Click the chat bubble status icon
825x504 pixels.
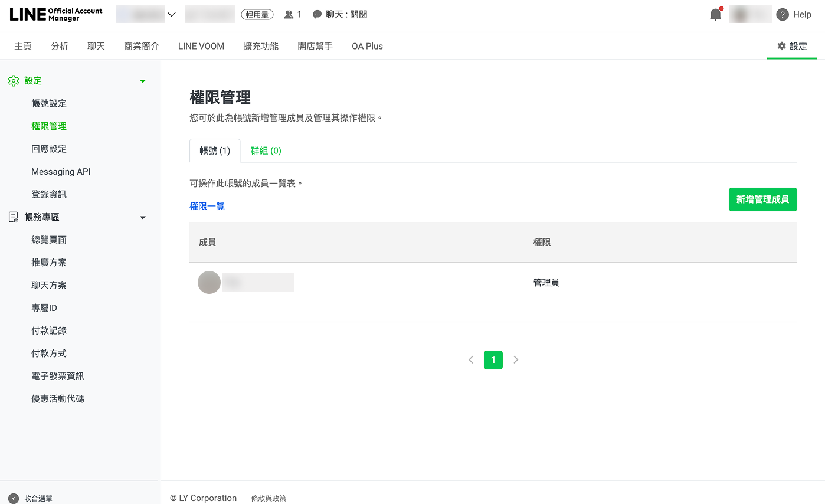[317, 15]
